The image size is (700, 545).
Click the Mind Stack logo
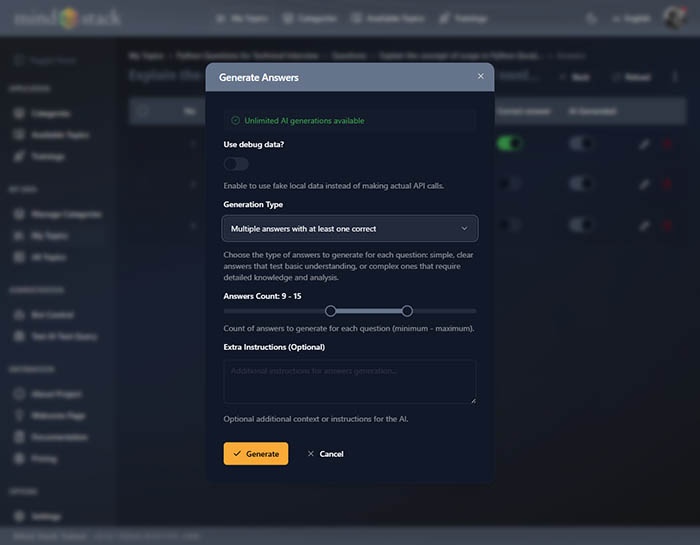(x=67, y=18)
